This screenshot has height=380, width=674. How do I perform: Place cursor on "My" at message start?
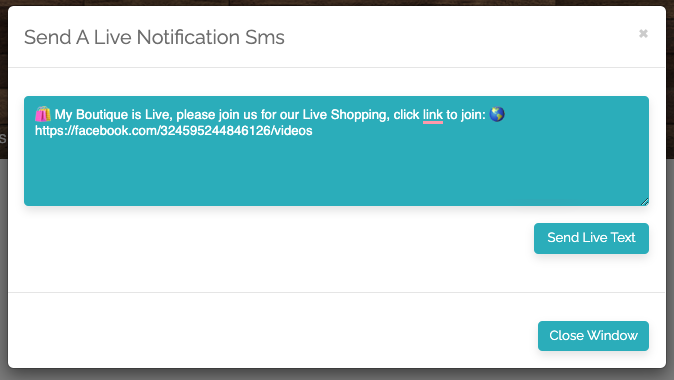(x=64, y=115)
